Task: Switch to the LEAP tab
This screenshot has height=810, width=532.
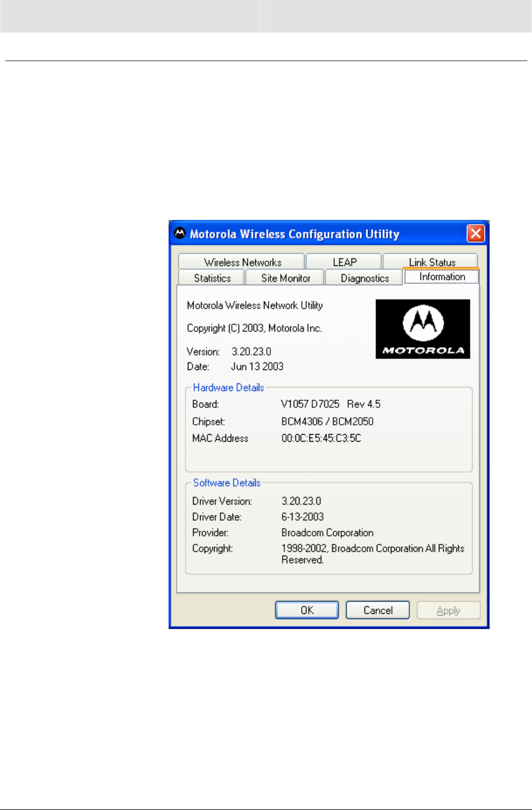Action: tap(344, 262)
